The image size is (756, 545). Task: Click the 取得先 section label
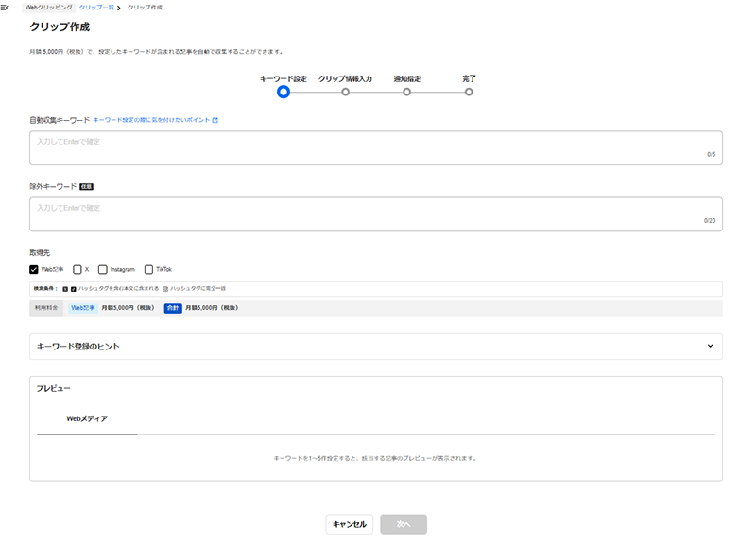point(40,252)
